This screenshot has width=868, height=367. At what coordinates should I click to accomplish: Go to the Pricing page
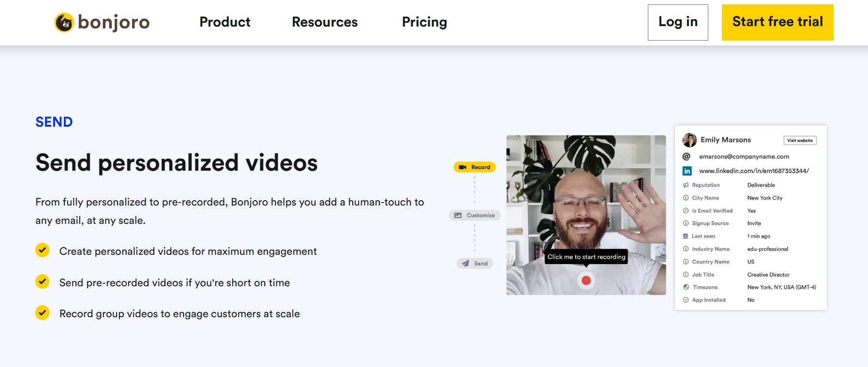[x=424, y=22]
